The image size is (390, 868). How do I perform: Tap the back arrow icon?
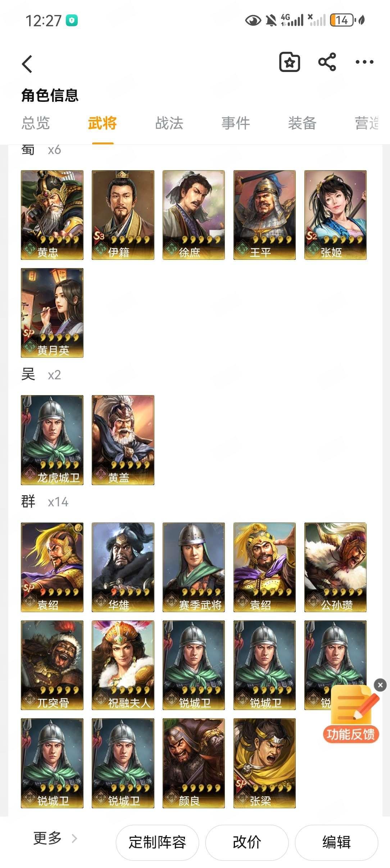click(27, 64)
